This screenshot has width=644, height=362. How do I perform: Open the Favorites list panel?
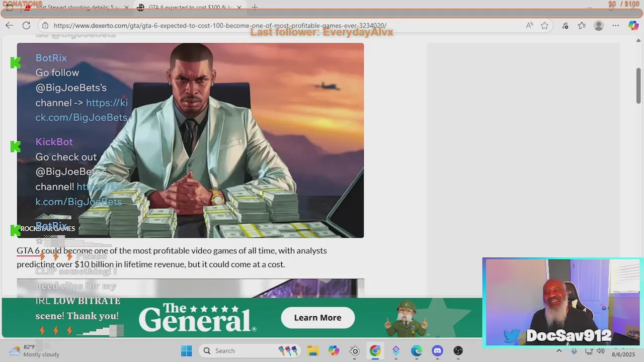582,26
